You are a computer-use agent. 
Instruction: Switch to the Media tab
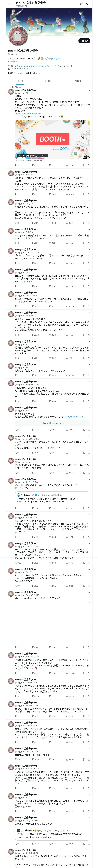coord(78,81)
